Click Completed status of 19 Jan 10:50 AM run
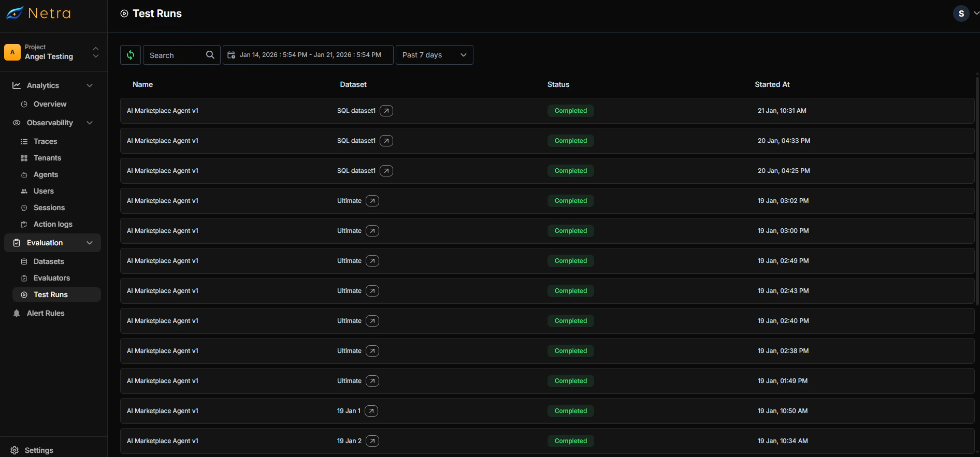Viewport: 980px width, 457px height. 571,411
